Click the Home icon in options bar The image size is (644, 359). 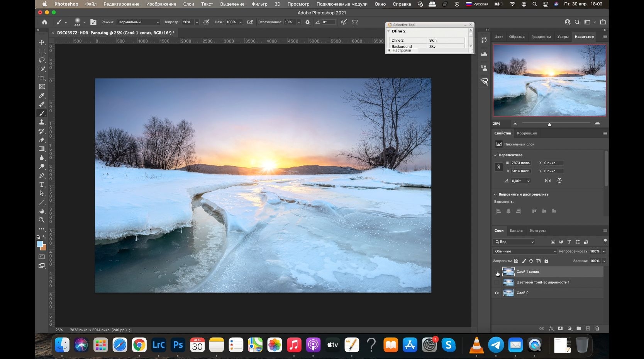coord(44,22)
